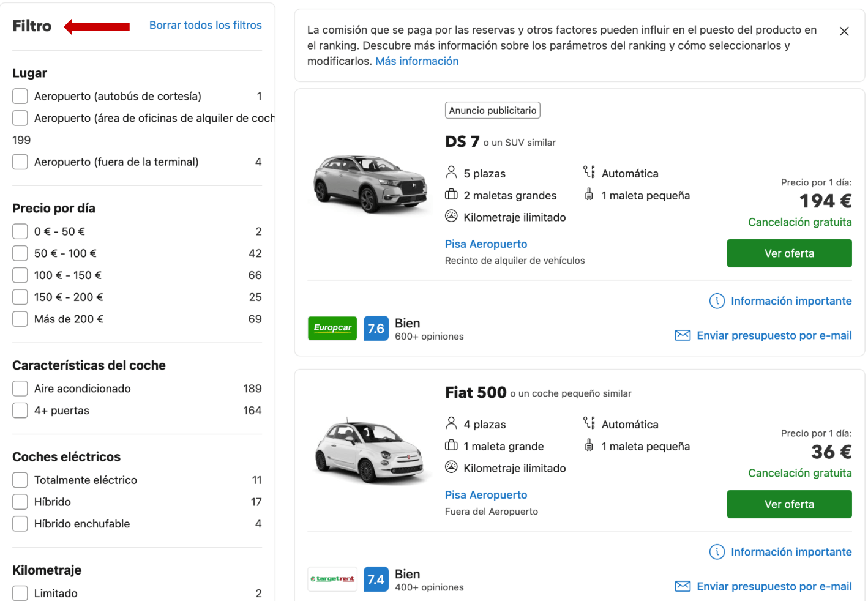Click the Fiat 500 car image

pyautogui.click(x=370, y=452)
